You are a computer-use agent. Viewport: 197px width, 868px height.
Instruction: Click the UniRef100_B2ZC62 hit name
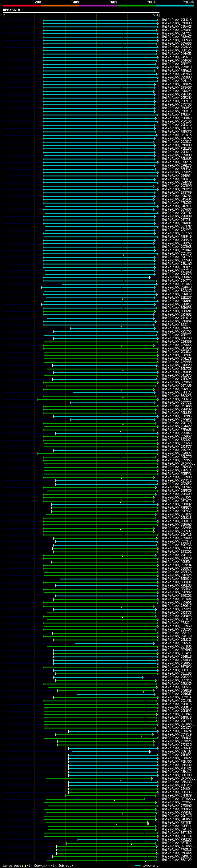coord(177,440)
